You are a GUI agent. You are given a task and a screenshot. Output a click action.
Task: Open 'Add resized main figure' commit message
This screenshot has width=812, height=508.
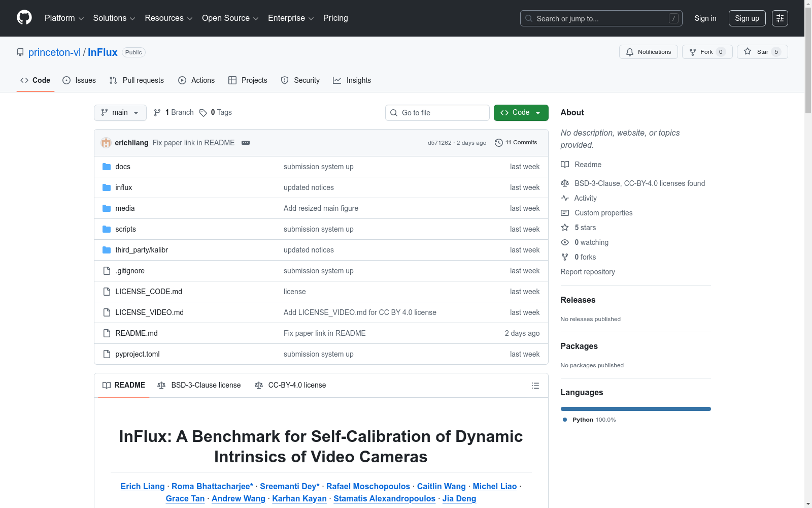point(321,208)
